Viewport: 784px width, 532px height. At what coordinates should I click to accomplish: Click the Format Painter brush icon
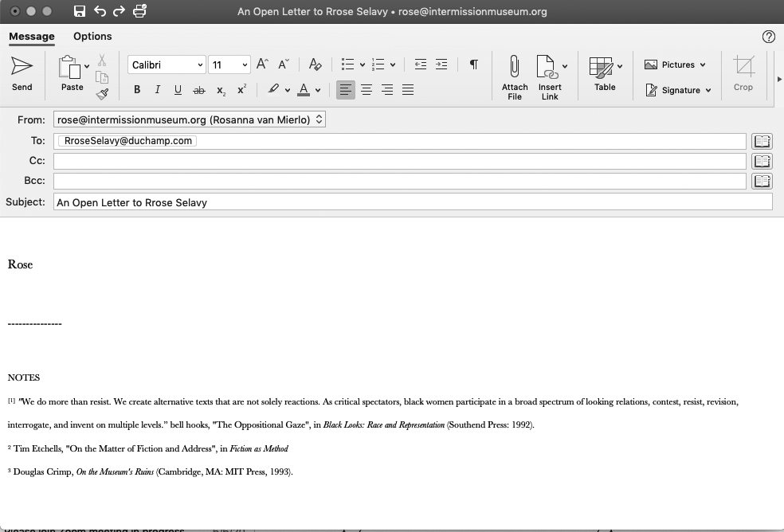coord(102,94)
